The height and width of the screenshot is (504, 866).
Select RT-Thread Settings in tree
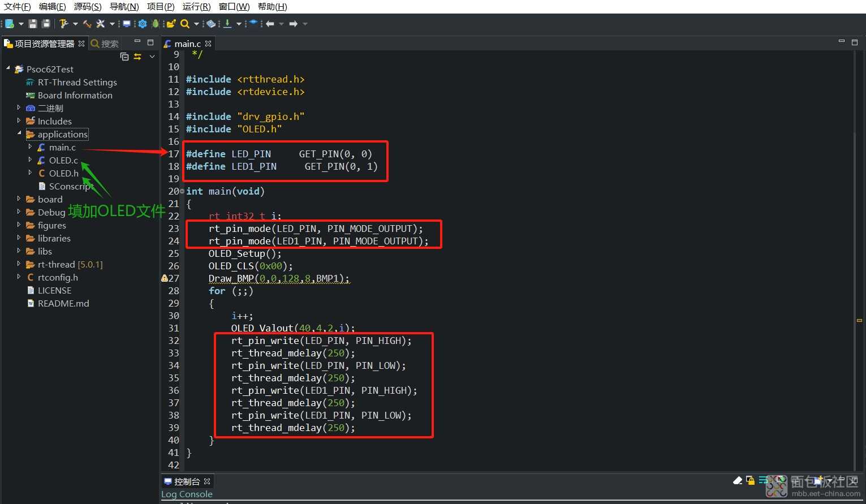tap(77, 82)
